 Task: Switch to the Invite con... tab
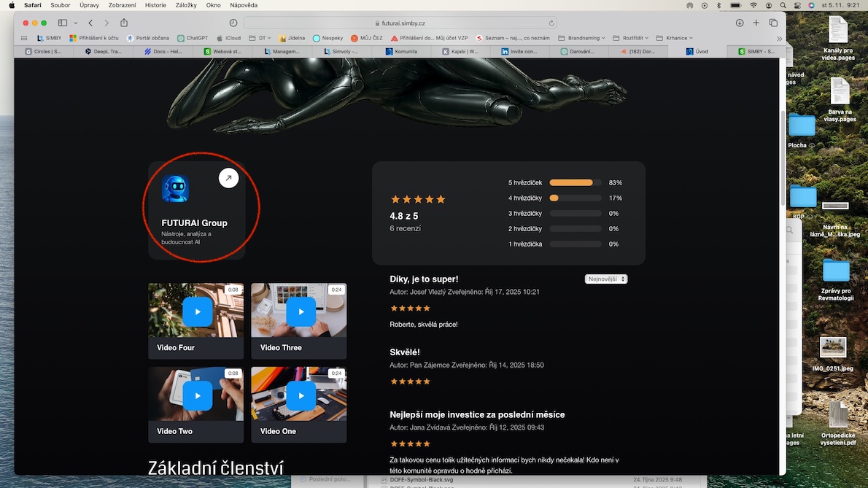tap(519, 52)
